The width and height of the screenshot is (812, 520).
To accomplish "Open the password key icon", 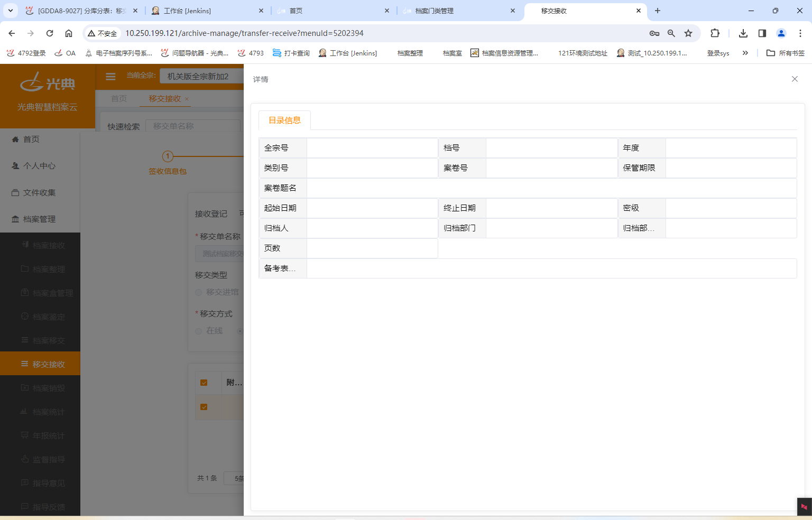I will [x=654, y=33].
